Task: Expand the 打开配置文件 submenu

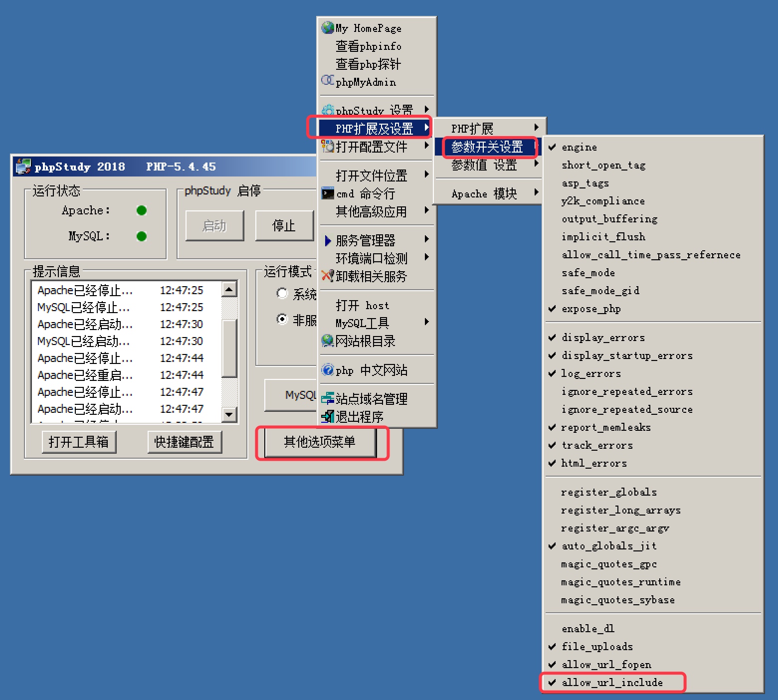Action: click(376, 147)
